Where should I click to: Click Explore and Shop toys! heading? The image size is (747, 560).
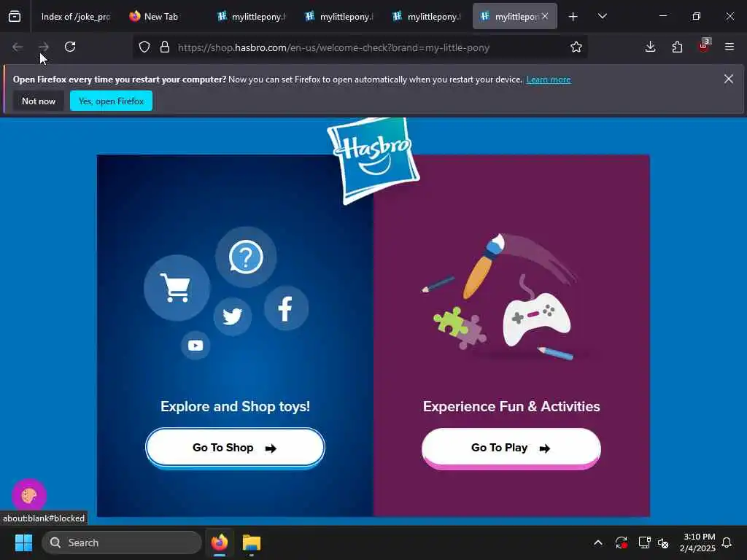pyautogui.click(x=236, y=407)
